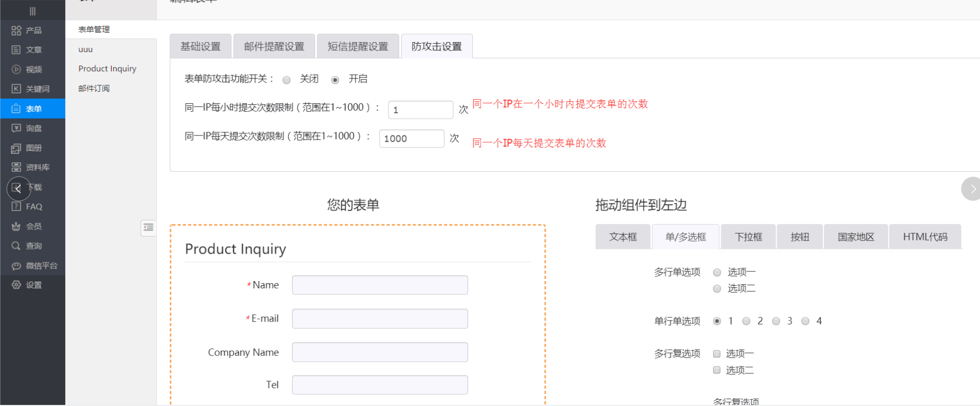Open Product Inquiry form in list
The image size is (980, 406).
point(108,69)
